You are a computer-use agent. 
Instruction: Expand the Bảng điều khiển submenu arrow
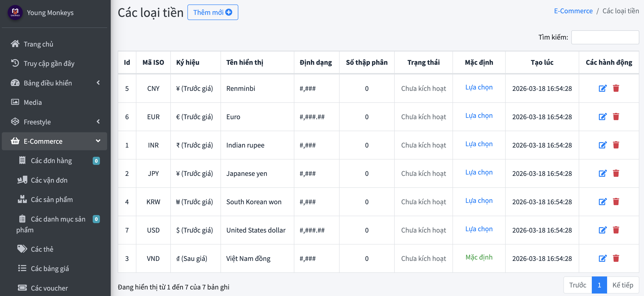98,83
